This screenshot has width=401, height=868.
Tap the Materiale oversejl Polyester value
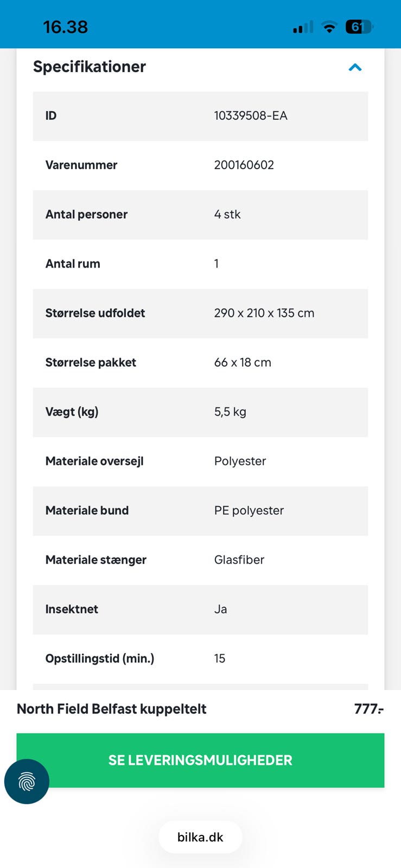tap(240, 461)
